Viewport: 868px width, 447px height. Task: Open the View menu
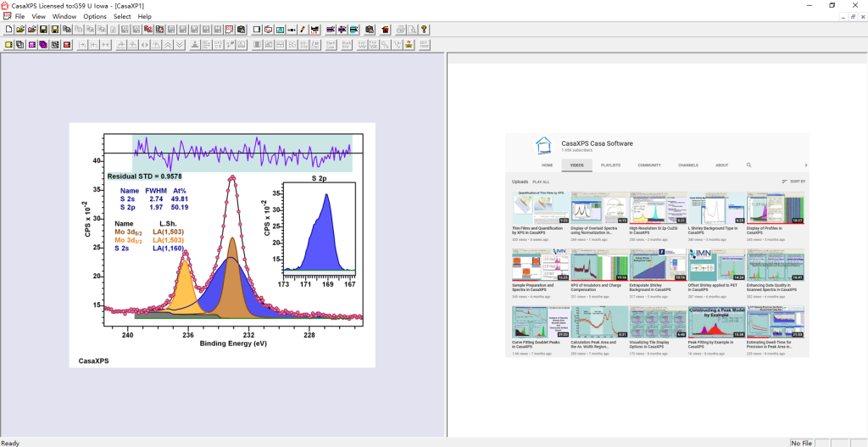(39, 17)
